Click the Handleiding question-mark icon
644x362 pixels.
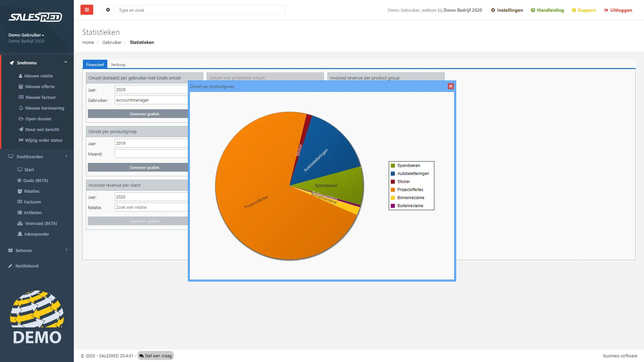coord(533,10)
